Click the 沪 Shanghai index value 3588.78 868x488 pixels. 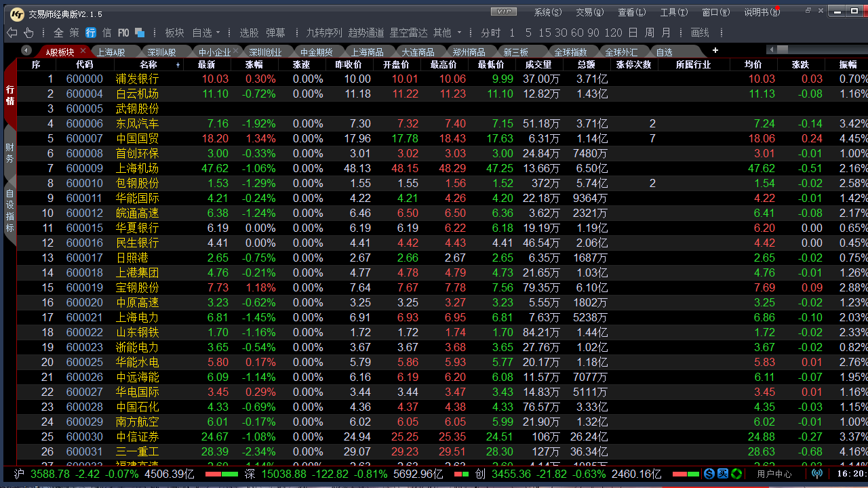click(x=50, y=474)
